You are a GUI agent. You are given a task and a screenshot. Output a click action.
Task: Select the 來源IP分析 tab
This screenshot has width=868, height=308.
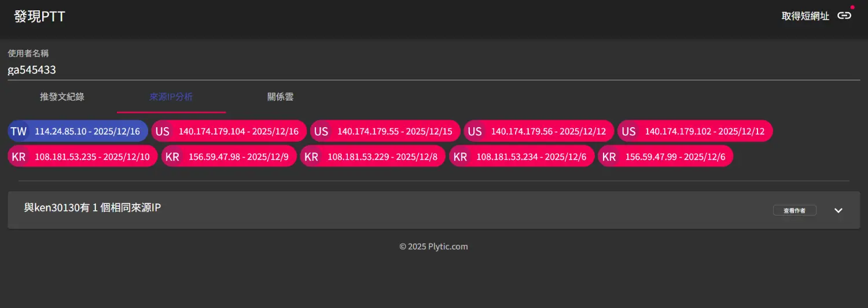click(x=171, y=97)
